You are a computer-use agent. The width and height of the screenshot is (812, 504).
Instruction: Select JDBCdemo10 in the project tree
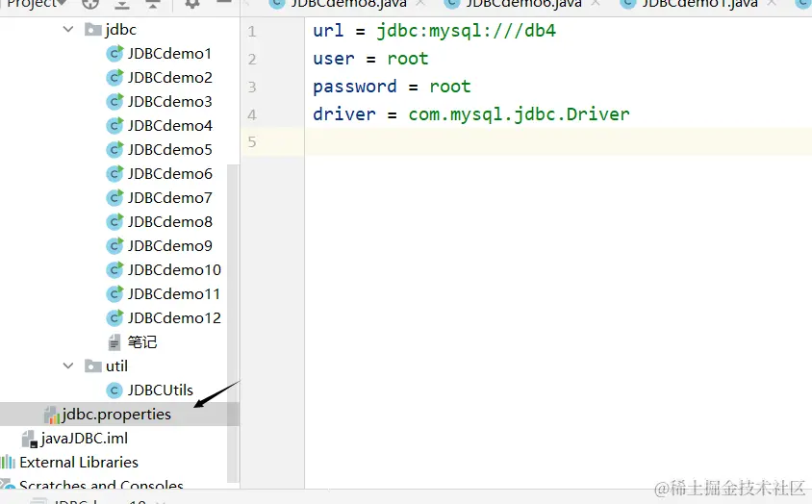tap(174, 270)
